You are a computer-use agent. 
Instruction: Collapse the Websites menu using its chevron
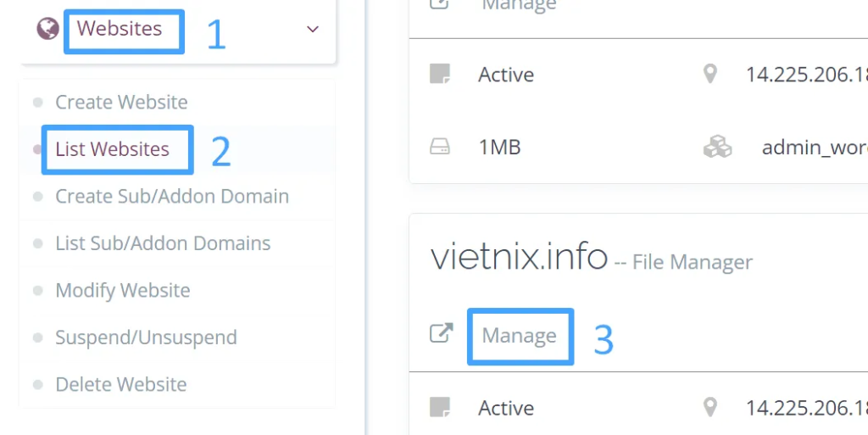coord(313,30)
